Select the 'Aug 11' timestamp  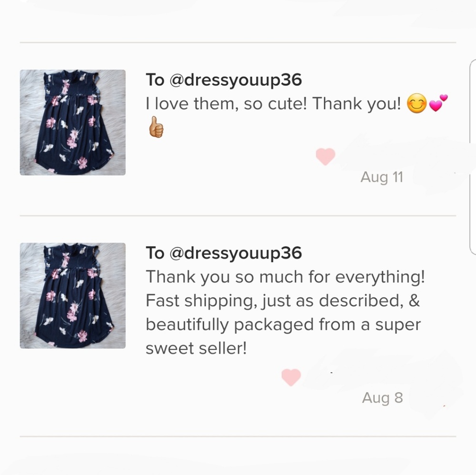[x=382, y=177]
